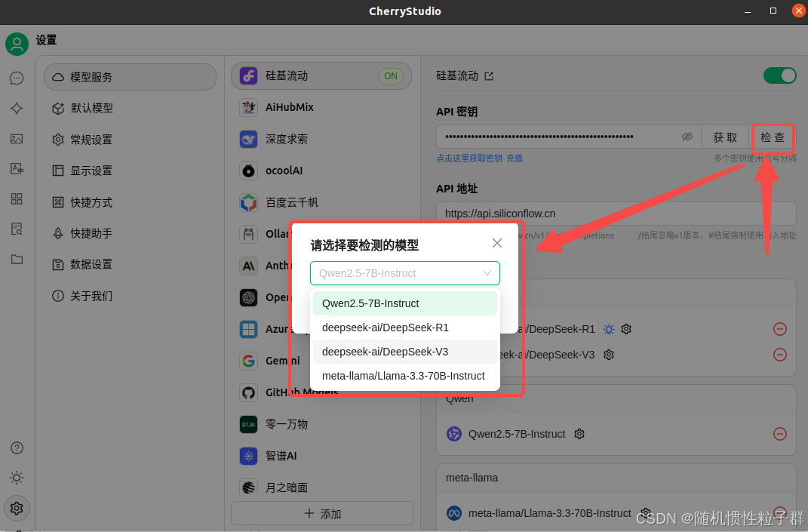The image size is (808, 532).
Task: Choose deepseek-ai/DeepSeek-V3 from the dropdown list
Action: coord(404,352)
